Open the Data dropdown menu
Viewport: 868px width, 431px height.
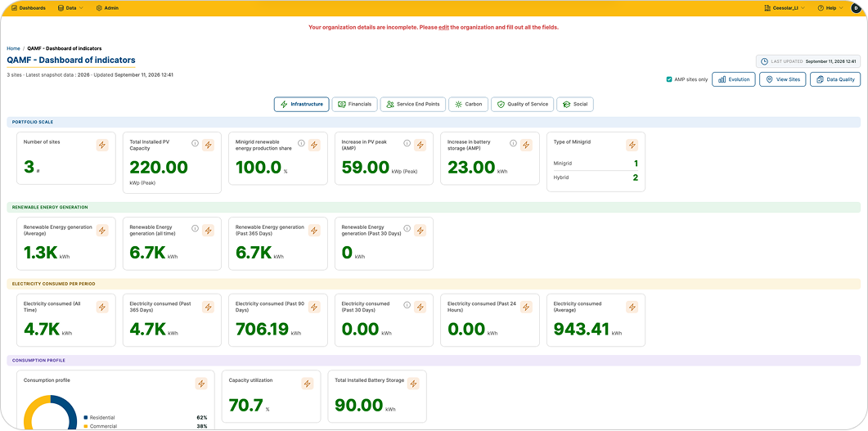70,8
